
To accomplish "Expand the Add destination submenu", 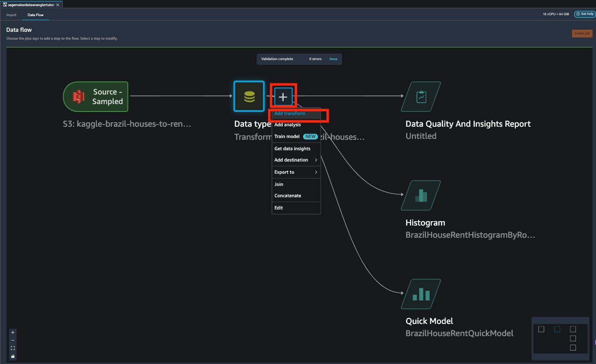I will pos(296,160).
